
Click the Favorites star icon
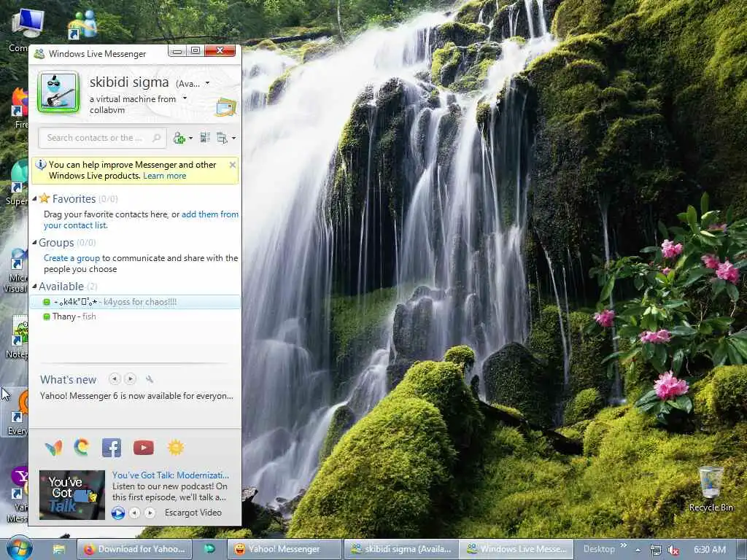pyautogui.click(x=44, y=198)
